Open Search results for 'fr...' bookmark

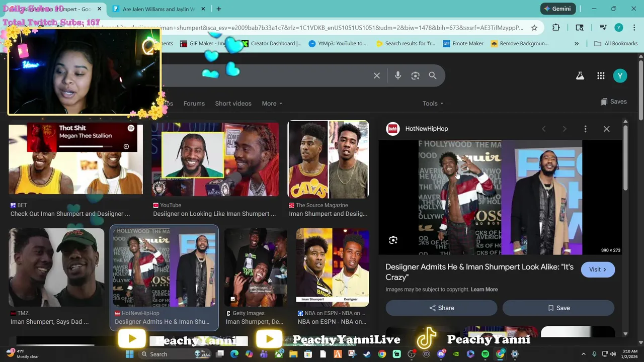(x=406, y=44)
